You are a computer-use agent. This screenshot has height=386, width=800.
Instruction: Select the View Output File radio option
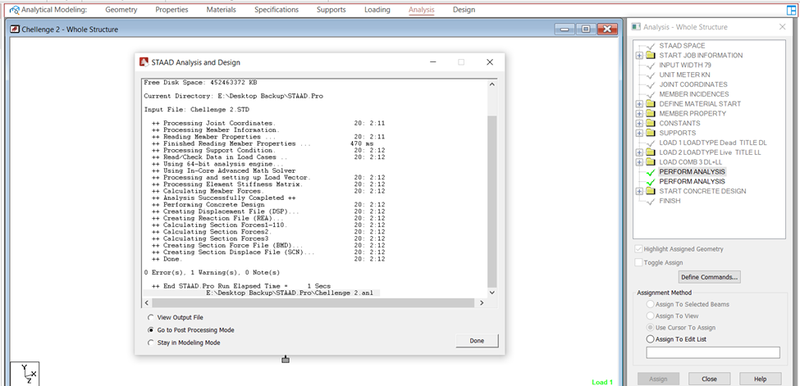point(151,317)
